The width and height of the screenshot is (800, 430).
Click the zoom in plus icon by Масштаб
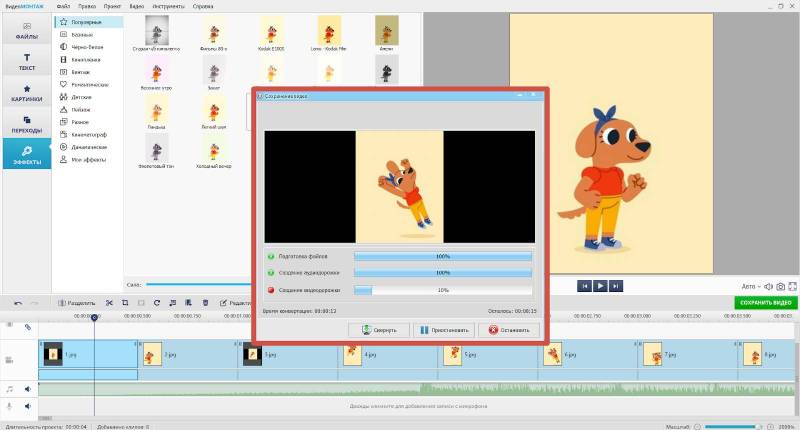pos(770,426)
